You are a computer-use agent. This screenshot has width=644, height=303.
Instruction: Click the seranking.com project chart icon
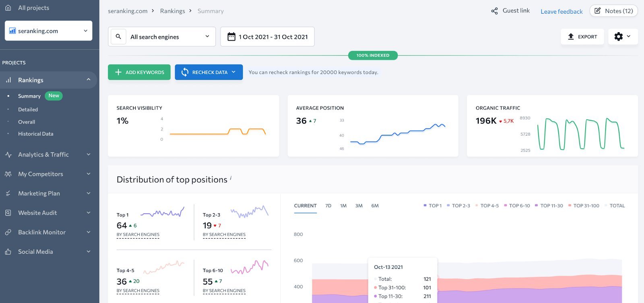(12, 31)
